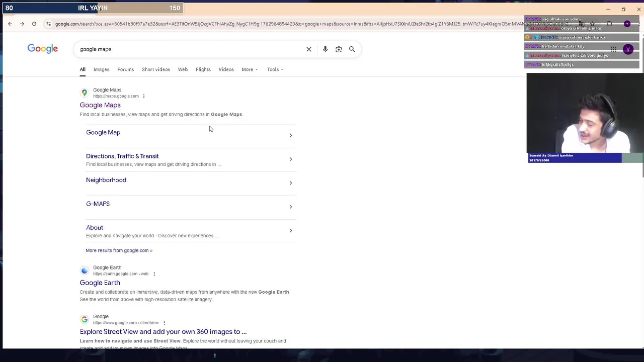The image size is (644, 362).
Task: Start voice search with the microphone icon
Action: (325, 49)
